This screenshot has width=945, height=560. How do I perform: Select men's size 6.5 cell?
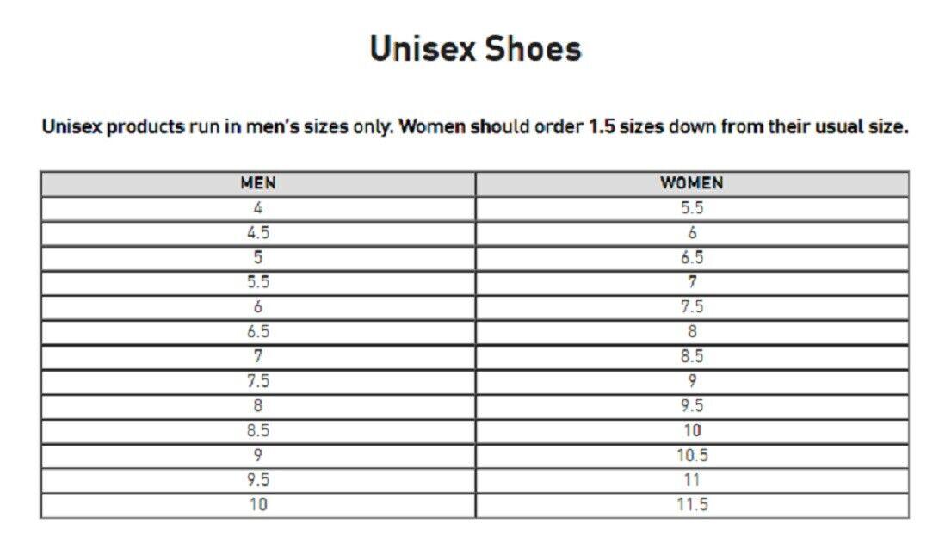(258, 332)
